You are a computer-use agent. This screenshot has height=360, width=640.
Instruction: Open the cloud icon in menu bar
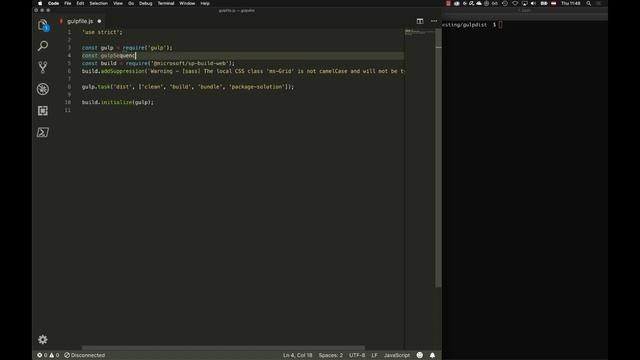pyautogui.click(x=479, y=3)
